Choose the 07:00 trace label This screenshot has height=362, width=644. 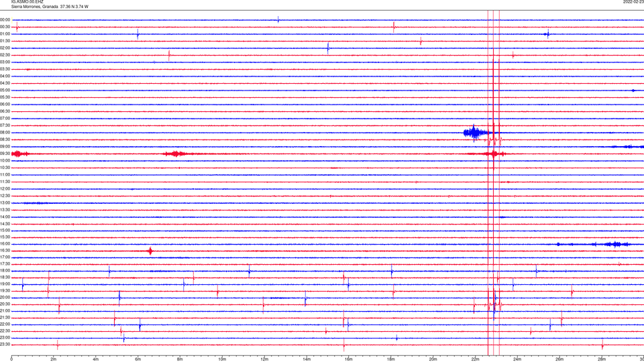(5, 118)
